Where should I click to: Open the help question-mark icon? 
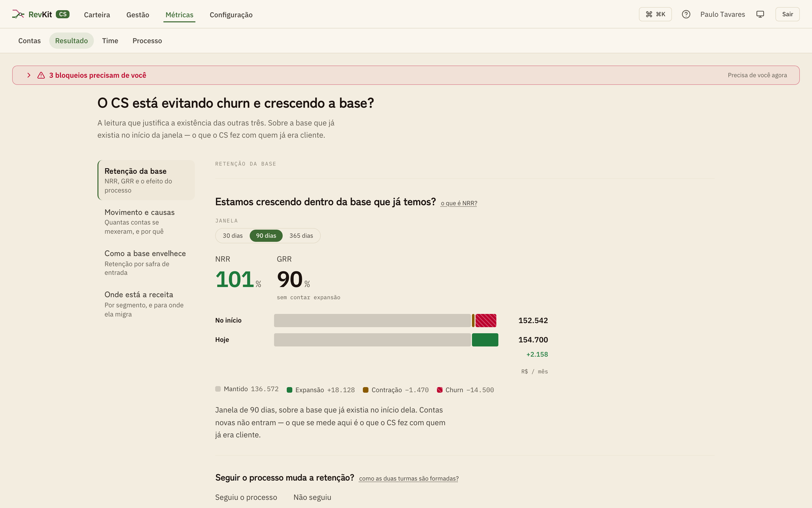(x=686, y=14)
